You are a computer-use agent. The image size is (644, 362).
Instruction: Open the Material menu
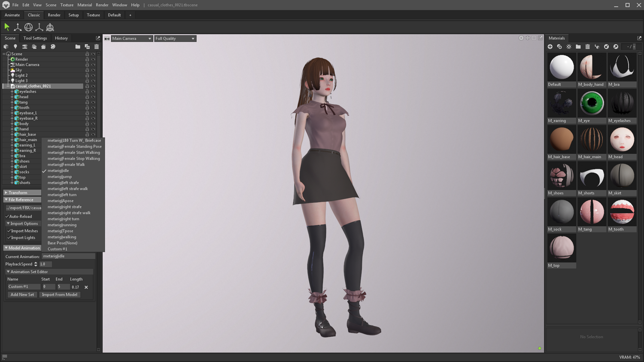(85, 5)
